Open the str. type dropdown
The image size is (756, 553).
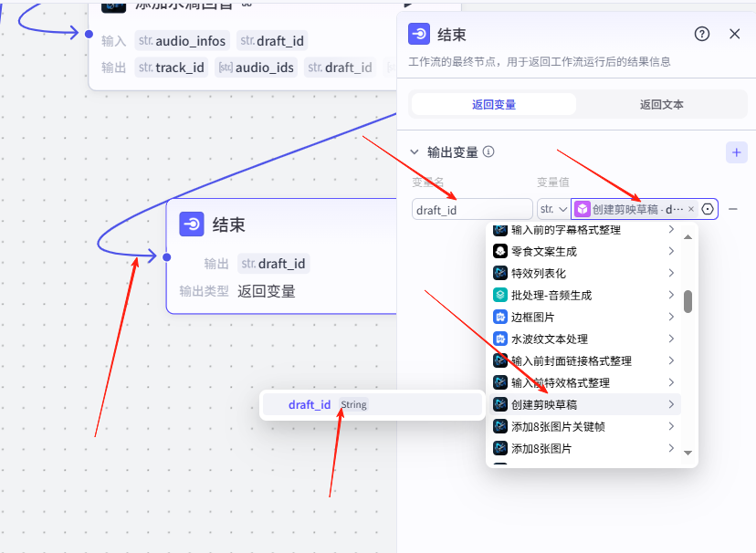point(554,209)
